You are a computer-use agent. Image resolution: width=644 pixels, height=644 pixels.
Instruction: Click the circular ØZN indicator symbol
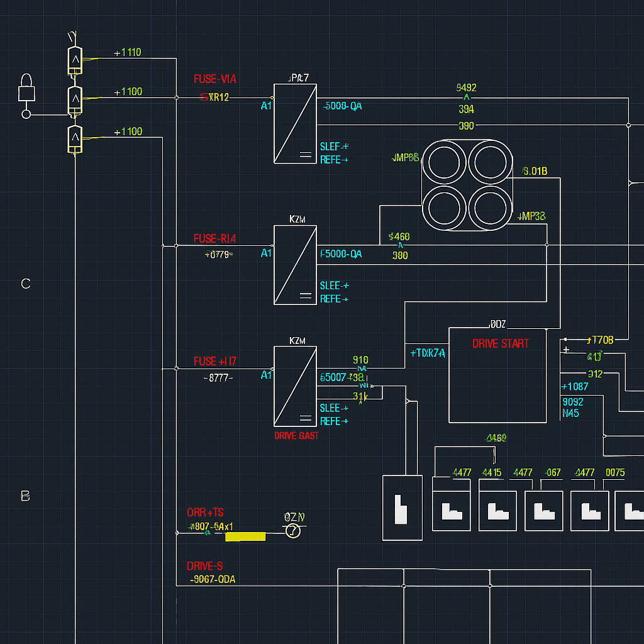294,530
